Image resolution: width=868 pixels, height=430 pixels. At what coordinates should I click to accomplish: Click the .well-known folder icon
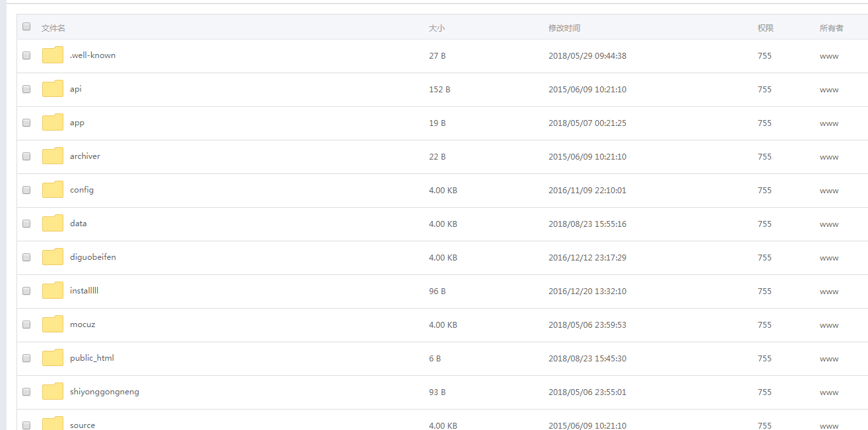(x=53, y=55)
